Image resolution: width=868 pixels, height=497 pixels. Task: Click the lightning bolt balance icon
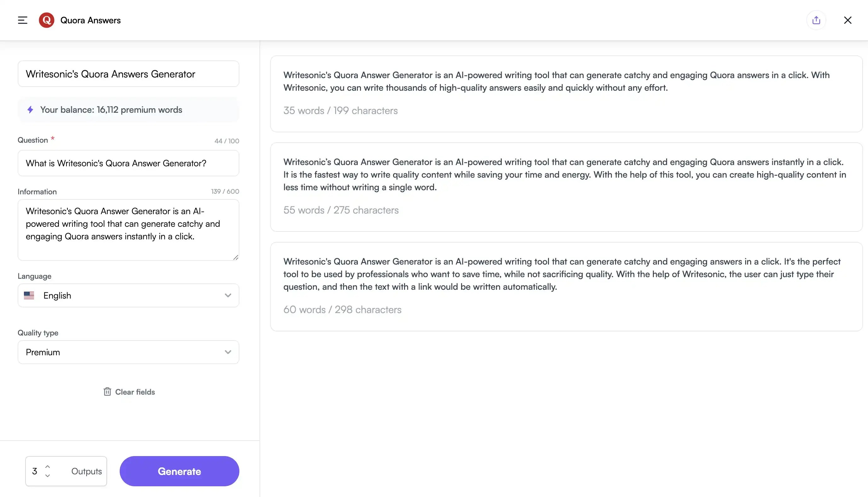pyautogui.click(x=30, y=110)
